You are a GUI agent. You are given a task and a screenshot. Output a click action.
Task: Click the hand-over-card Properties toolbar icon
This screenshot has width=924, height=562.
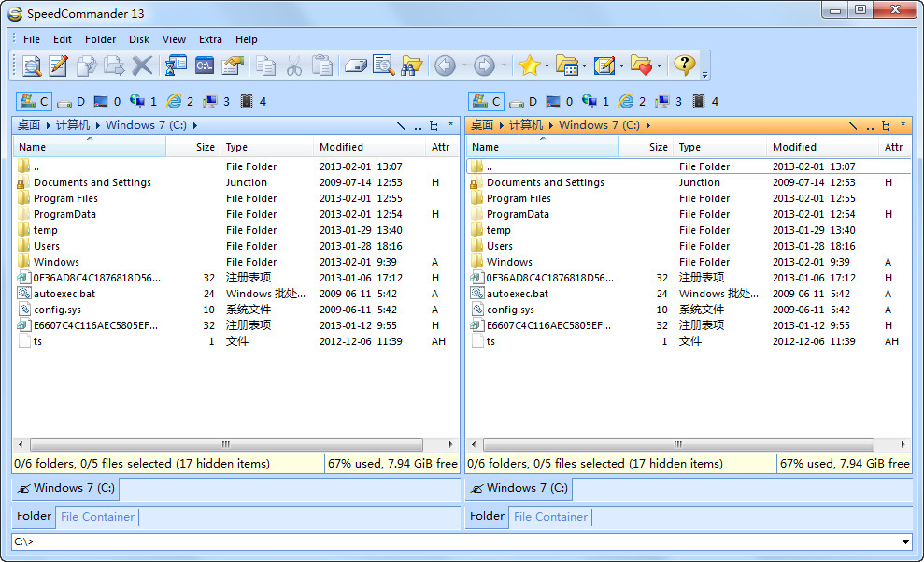233,65
